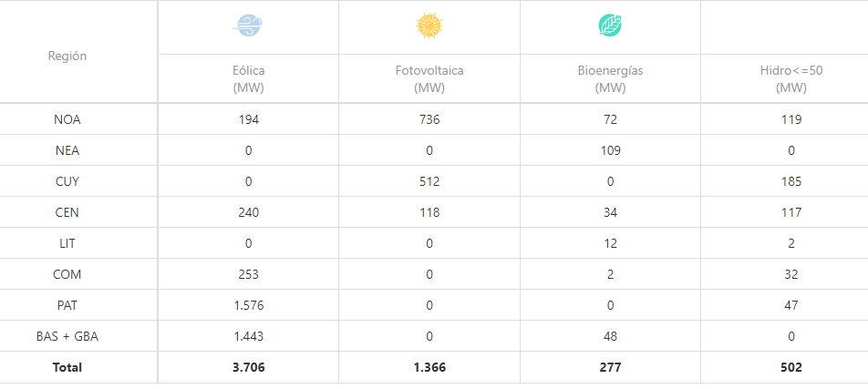Select the BAS + GBA row label

pos(67,336)
